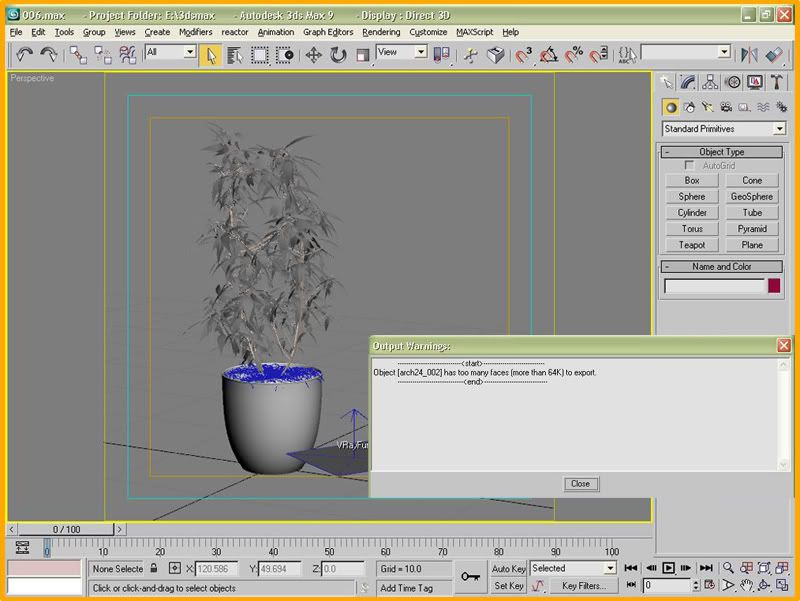
Task: Open the Modifiers menu
Action: coord(195,32)
